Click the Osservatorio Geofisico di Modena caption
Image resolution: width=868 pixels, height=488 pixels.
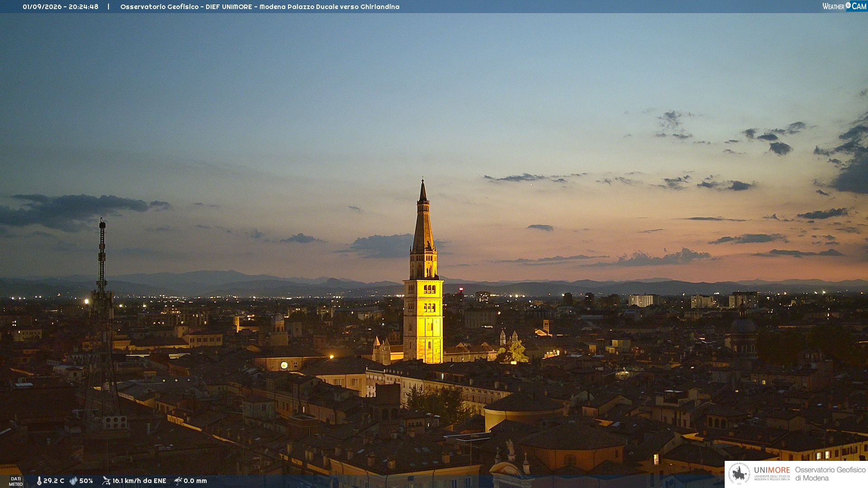(x=830, y=474)
